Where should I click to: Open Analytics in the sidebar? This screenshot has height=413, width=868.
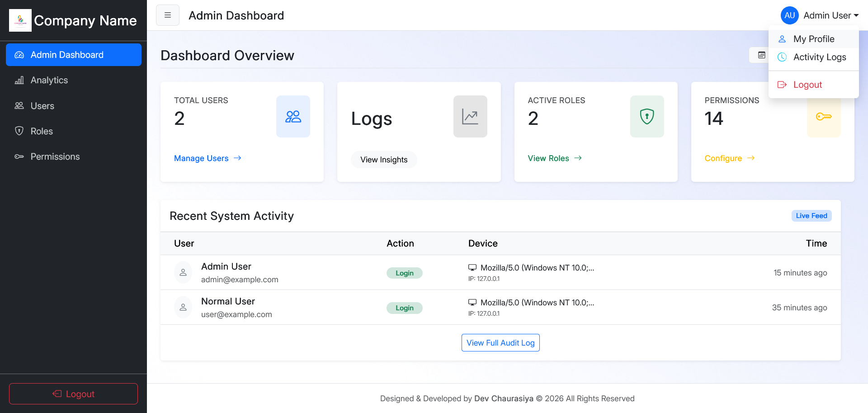49,80
